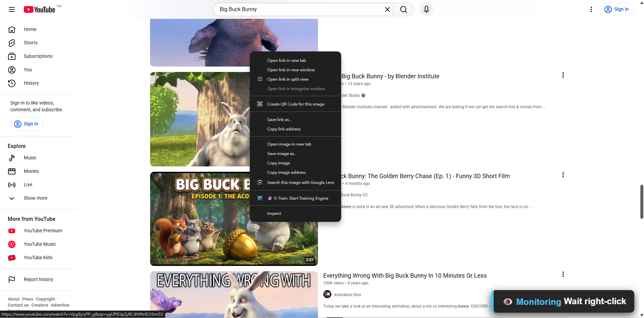Click Sign in button in top header
644x318 pixels.
(617, 9)
